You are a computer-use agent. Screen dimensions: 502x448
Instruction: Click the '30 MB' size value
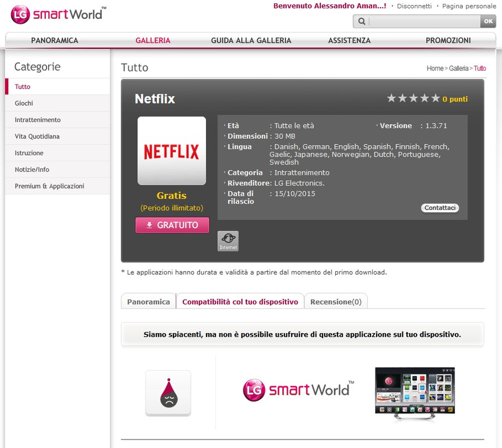pyautogui.click(x=285, y=136)
